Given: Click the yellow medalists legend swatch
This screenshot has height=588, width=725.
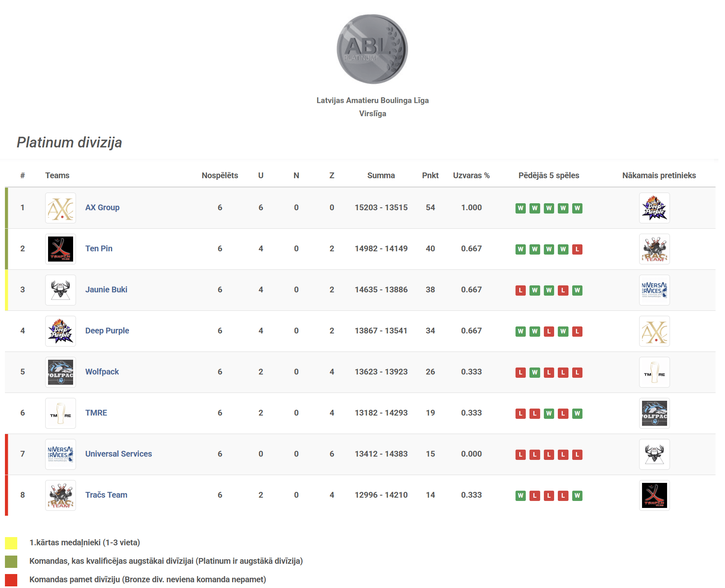Looking at the screenshot, I should (x=11, y=543).
